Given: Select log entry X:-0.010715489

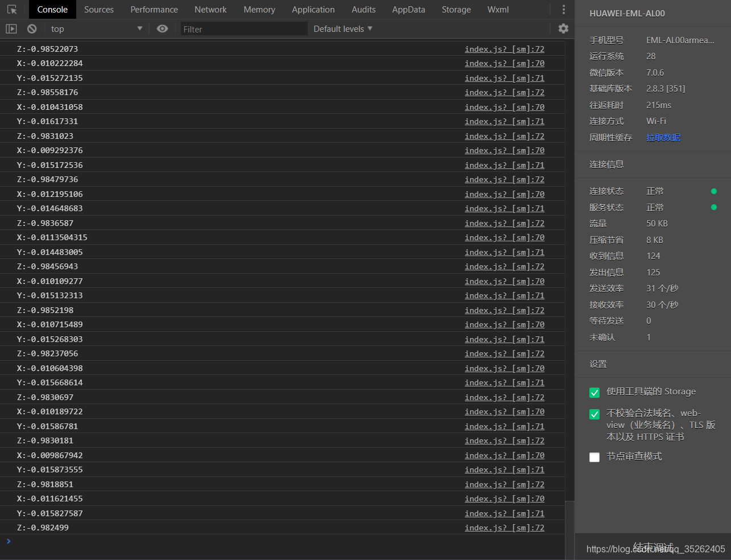Looking at the screenshot, I should pos(50,324).
